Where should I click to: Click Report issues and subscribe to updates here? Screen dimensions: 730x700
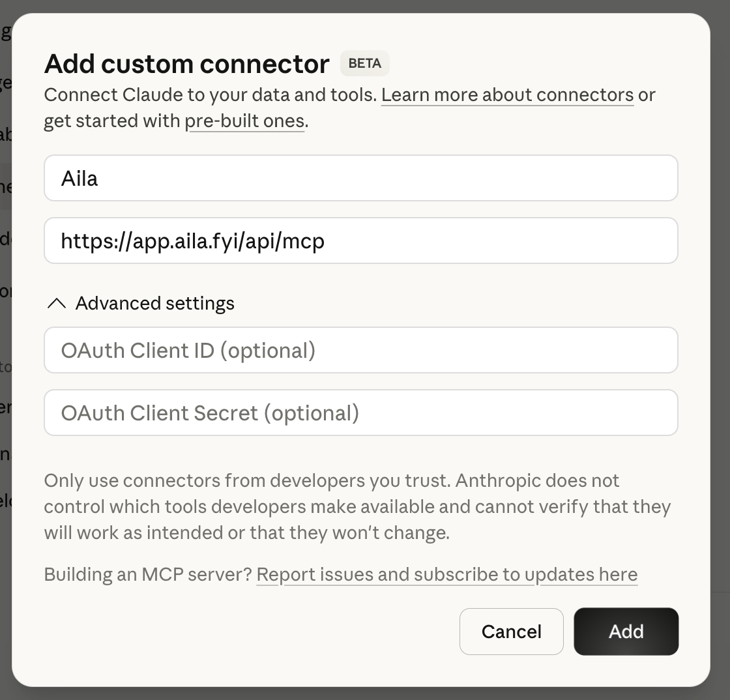pyautogui.click(x=447, y=574)
